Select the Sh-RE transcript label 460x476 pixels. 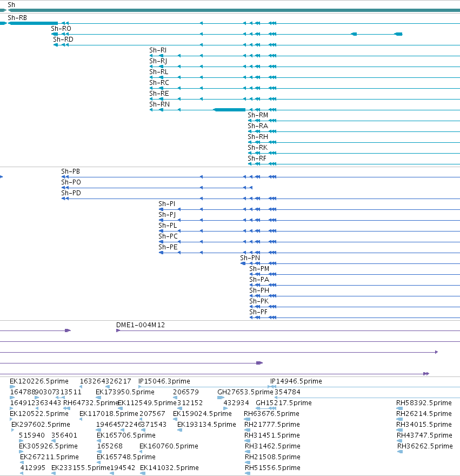pyautogui.click(x=159, y=94)
